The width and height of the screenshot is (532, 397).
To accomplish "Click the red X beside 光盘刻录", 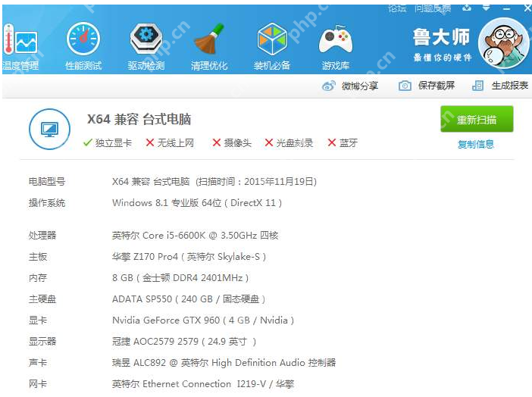I will tap(269, 142).
